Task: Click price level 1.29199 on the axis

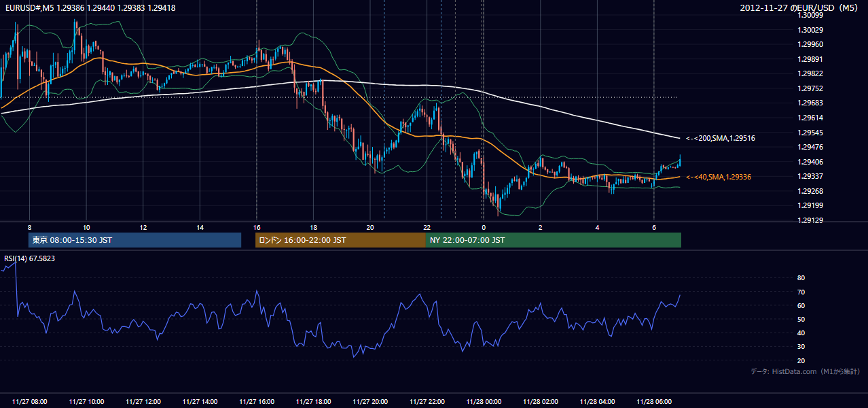Action: [811, 205]
